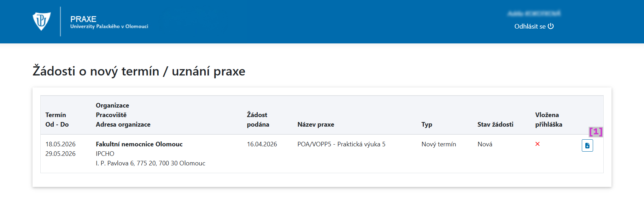Click the Název praxe column header

tap(316, 124)
